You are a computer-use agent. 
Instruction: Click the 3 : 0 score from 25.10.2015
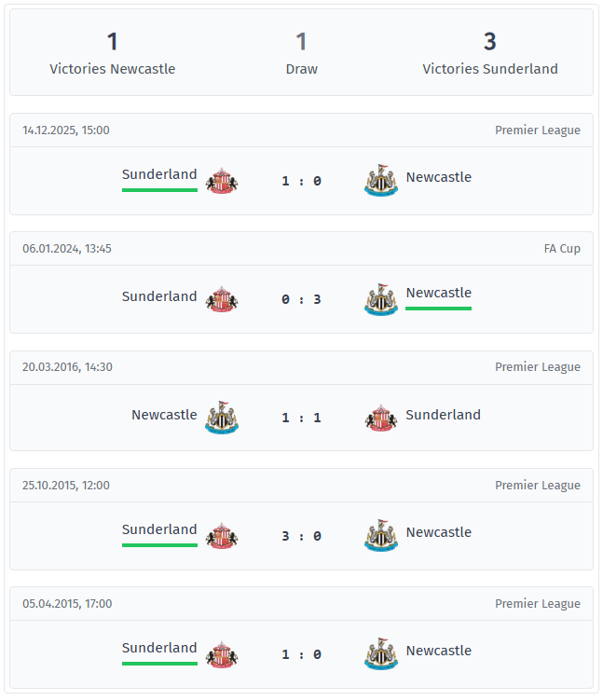click(301, 536)
